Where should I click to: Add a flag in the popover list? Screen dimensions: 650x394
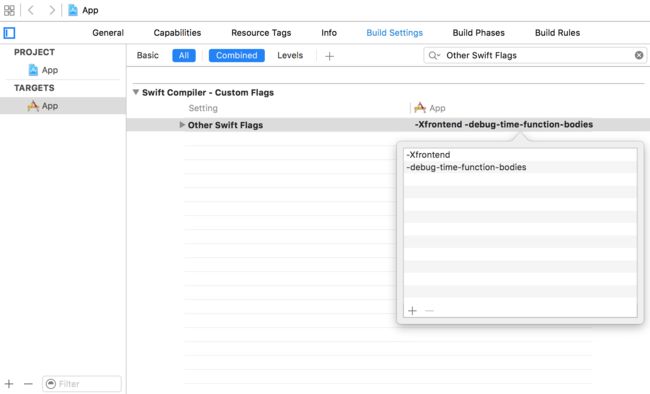pyautogui.click(x=412, y=311)
